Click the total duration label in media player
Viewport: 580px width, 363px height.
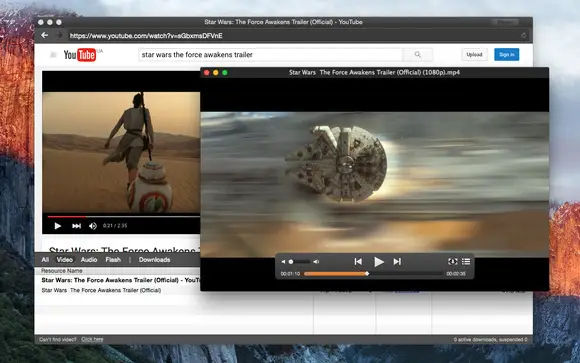pyautogui.click(x=456, y=274)
